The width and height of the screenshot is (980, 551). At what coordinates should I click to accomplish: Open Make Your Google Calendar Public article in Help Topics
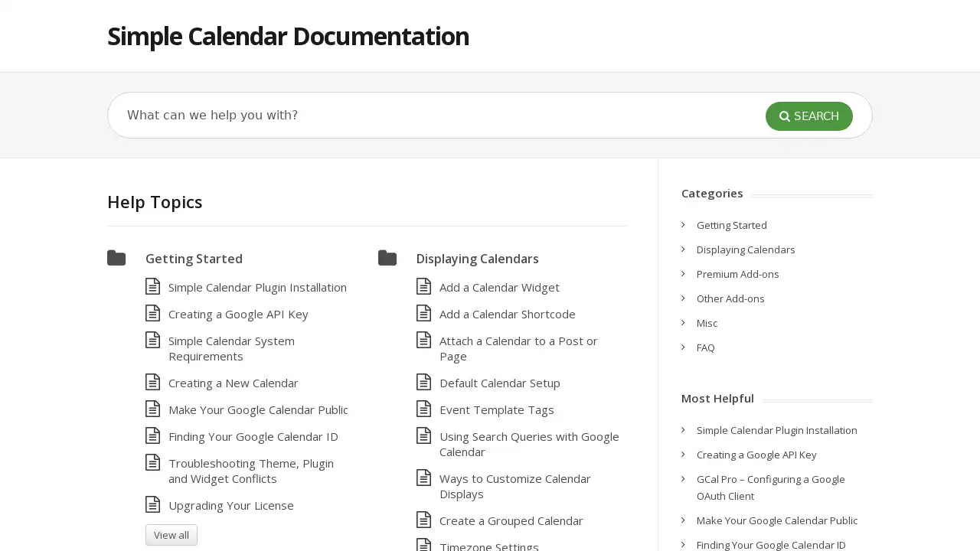[x=258, y=409]
